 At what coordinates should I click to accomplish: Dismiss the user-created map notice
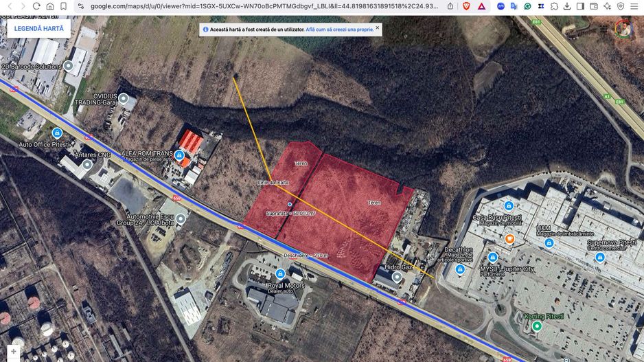coord(377,28)
